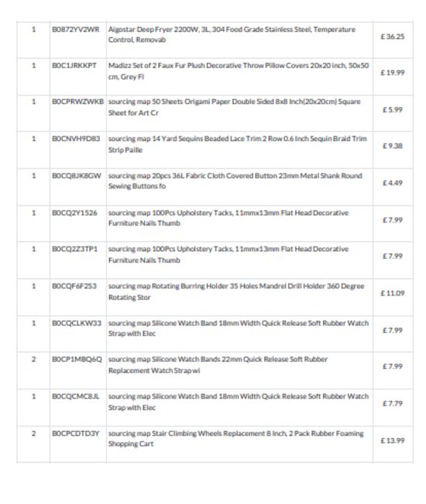Click product code B0CNVH9D83
Screen dimensions: 426x504
(x=76, y=139)
